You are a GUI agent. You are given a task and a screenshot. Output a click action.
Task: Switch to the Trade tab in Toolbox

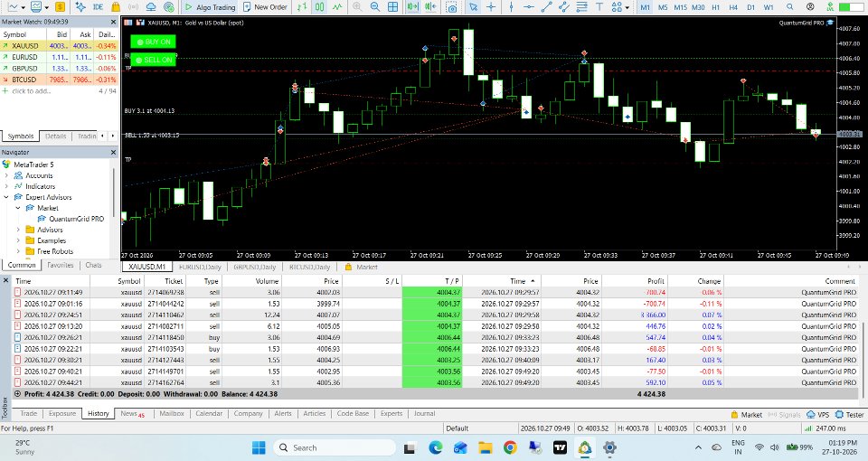pyautogui.click(x=29, y=413)
